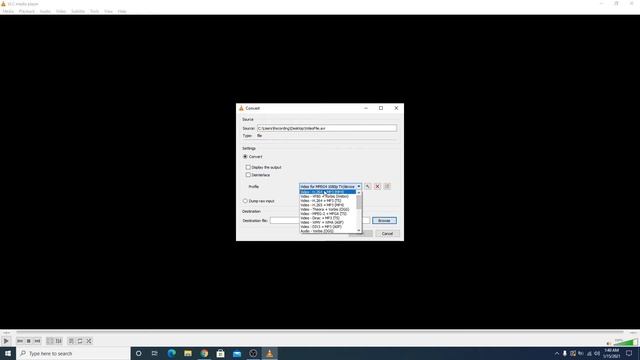This screenshot has height=360, width=640.
Task: Click the VLC cone icon in the taskbar
Action: pyautogui.click(x=269, y=353)
